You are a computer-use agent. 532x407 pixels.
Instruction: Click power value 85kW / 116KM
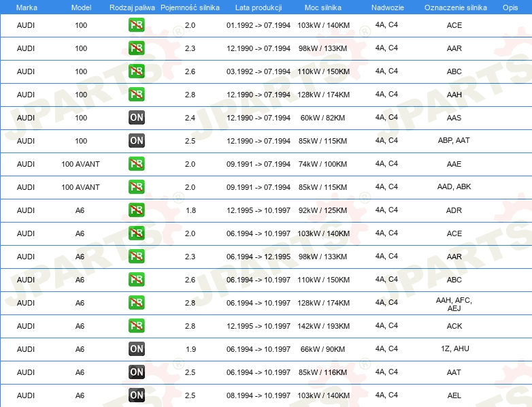coord(322,372)
